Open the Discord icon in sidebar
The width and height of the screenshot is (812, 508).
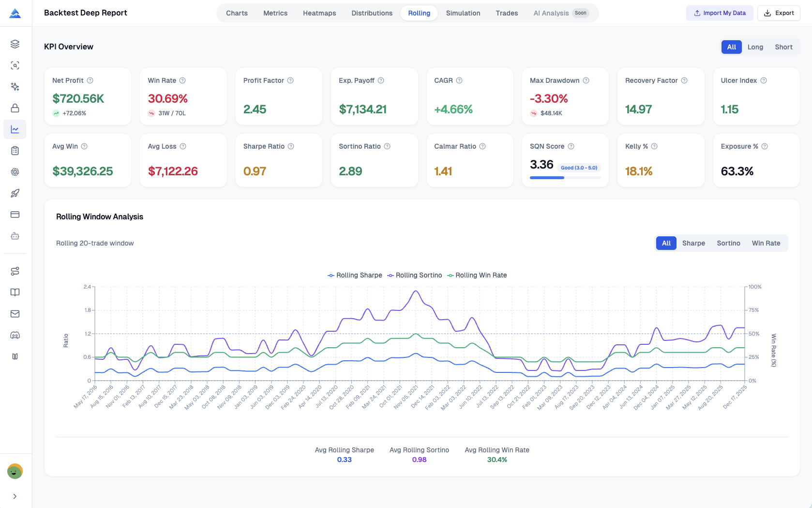click(x=15, y=335)
